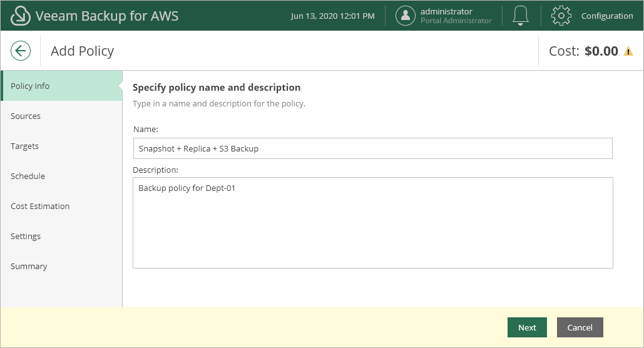Screen dimensions: 644x348
Task: Go to the Settings step
Action: [61, 236]
